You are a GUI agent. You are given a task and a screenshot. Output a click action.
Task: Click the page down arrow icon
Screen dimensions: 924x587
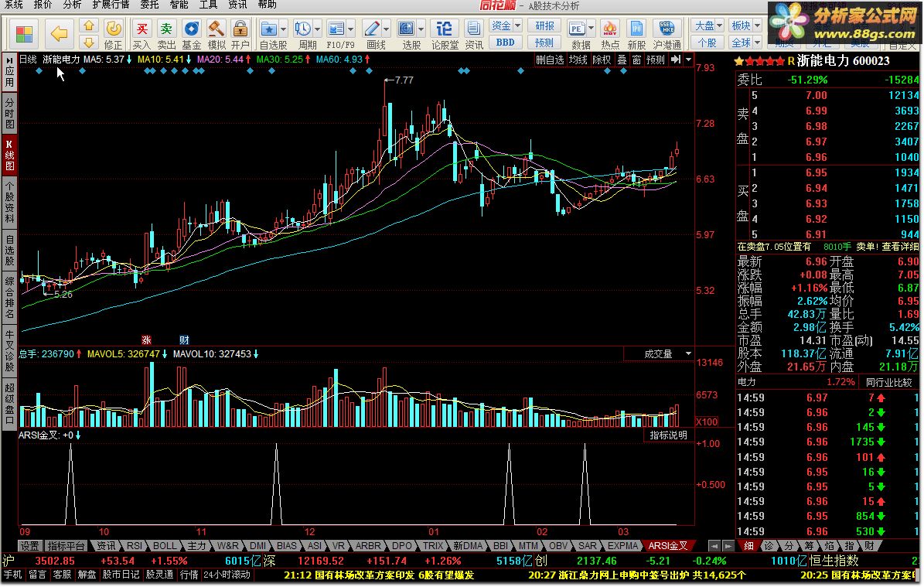(x=88, y=42)
